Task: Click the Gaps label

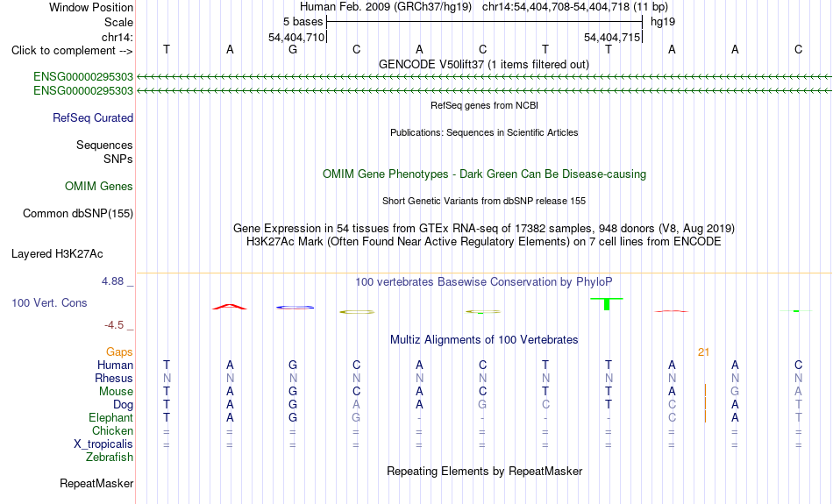Action: point(119,352)
